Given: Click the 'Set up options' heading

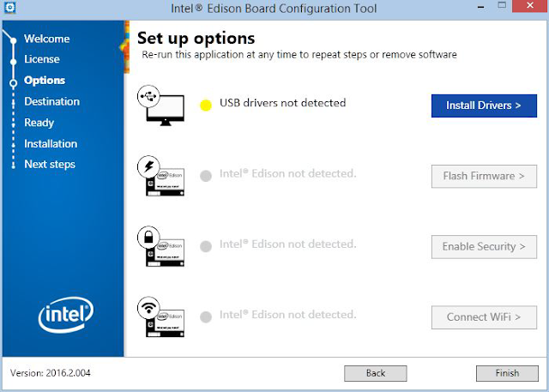Looking at the screenshot, I should (x=196, y=39).
